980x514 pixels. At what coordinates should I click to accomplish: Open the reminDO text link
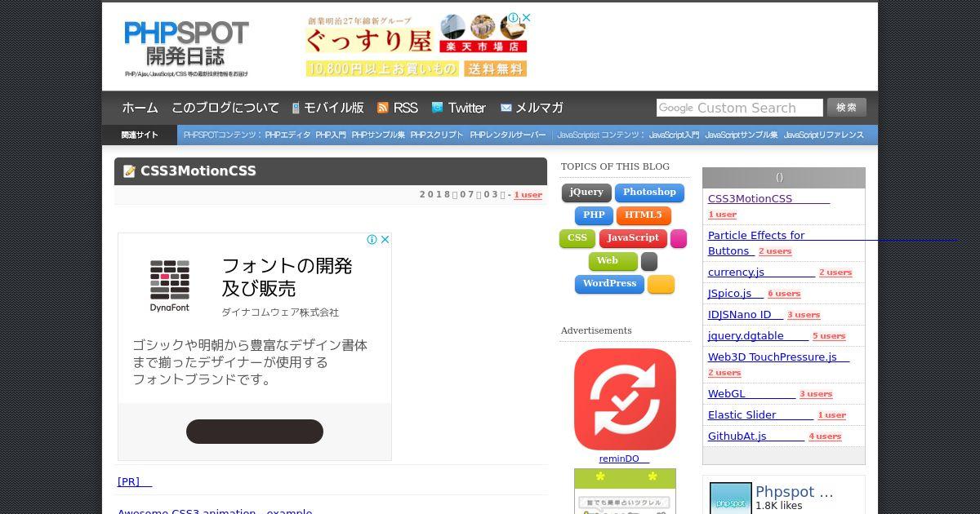tap(624, 459)
